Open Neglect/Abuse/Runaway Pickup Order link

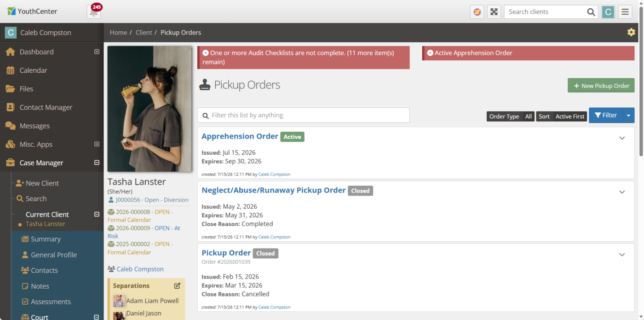pyautogui.click(x=274, y=190)
